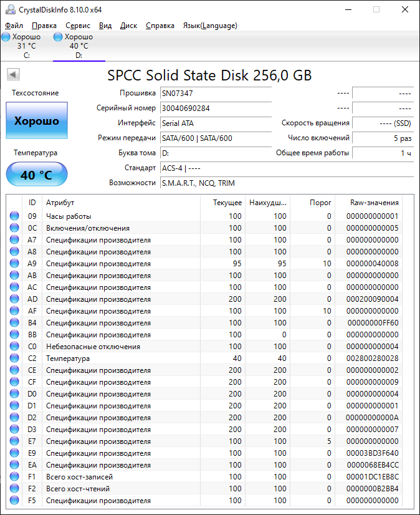
Task: Open the Сервис menu
Action: pyautogui.click(x=77, y=26)
